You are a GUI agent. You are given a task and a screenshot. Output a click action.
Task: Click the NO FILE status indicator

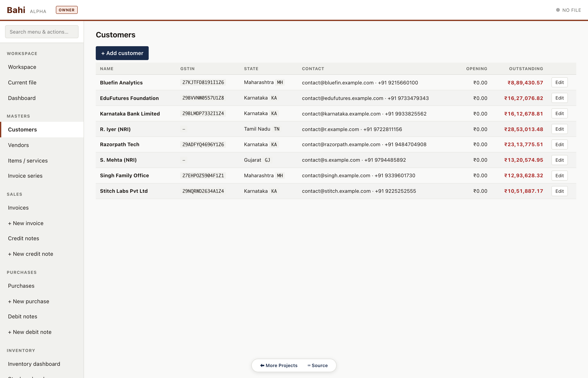pyautogui.click(x=568, y=10)
